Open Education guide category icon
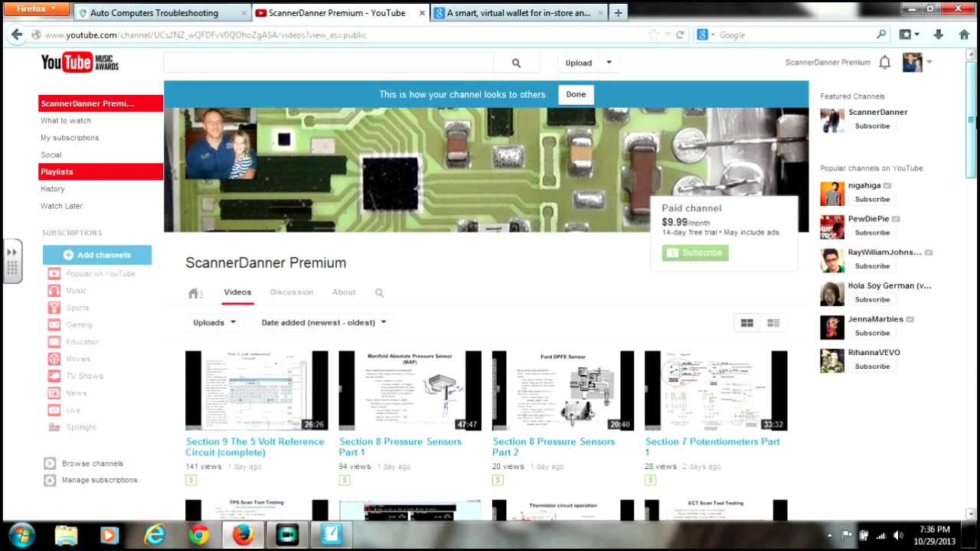This screenshot has height=551, width=980. 54,342
